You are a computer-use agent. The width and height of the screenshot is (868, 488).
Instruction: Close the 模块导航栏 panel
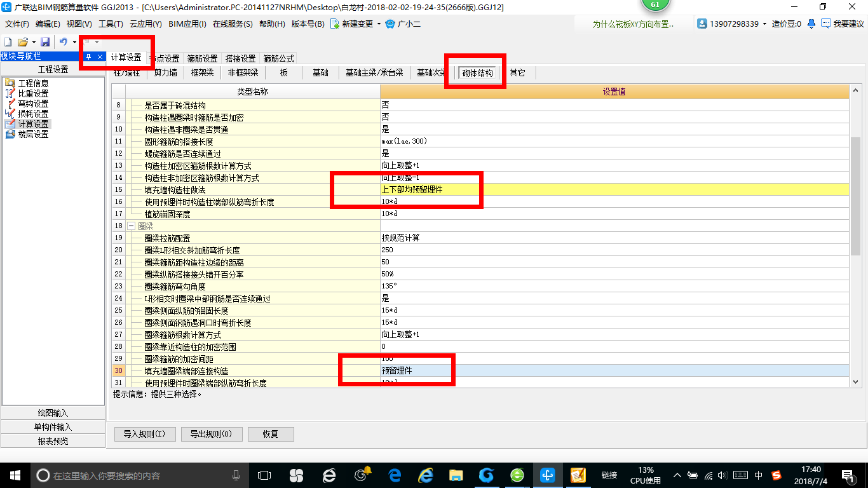(x=100, y=57)
